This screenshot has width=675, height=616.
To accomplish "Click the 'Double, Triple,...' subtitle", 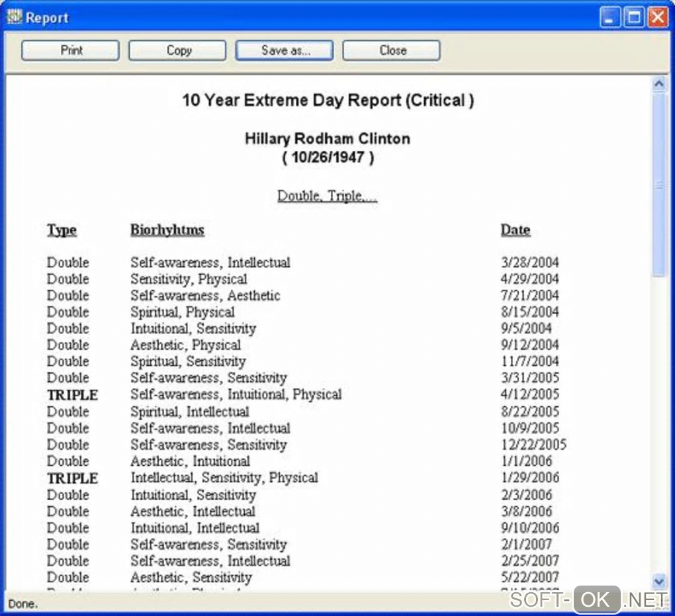I will tap(327, 196).
